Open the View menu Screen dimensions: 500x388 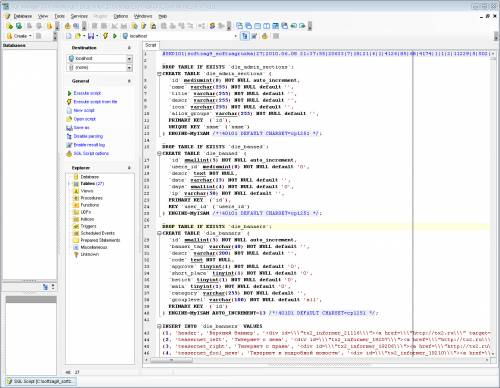[43, 16]
